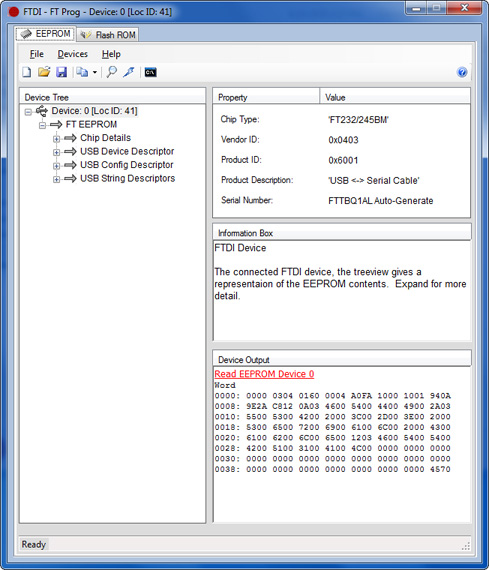489x570 pixels.
Task: Click the New template icon in toolbar
Action: click(x=27, y=72)
